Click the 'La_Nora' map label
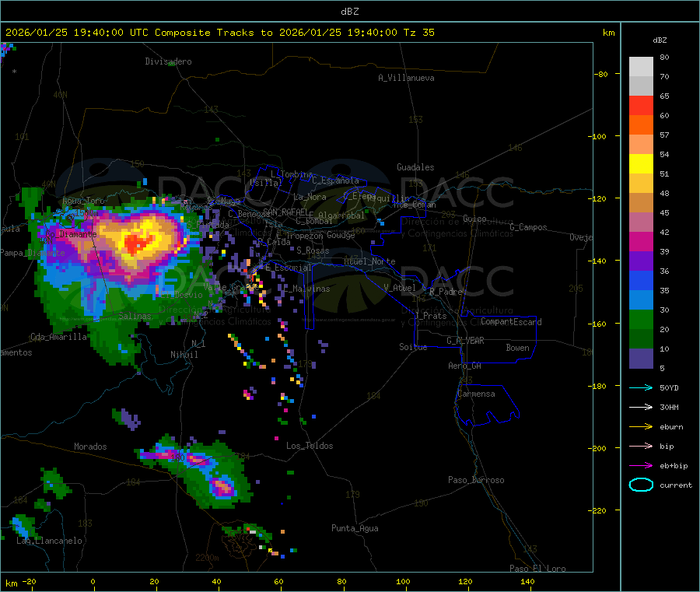The image size is (700, 592). tap(310, 197)
